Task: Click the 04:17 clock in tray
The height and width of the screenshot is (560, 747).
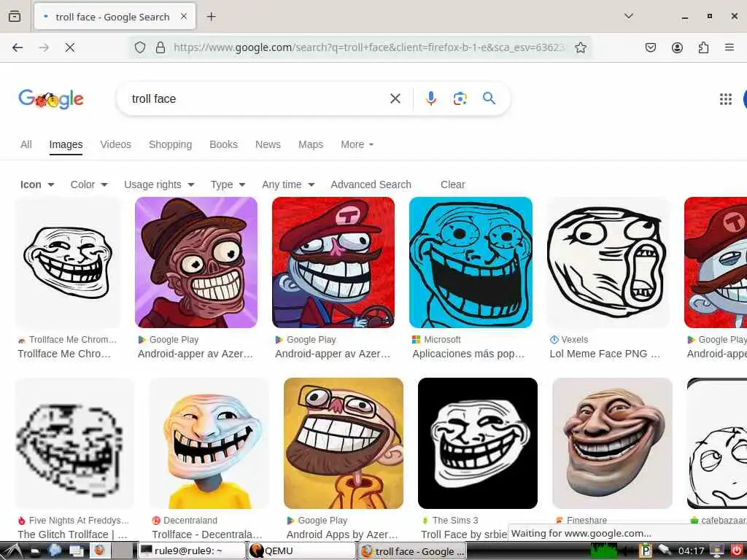Action: point(691,551)
